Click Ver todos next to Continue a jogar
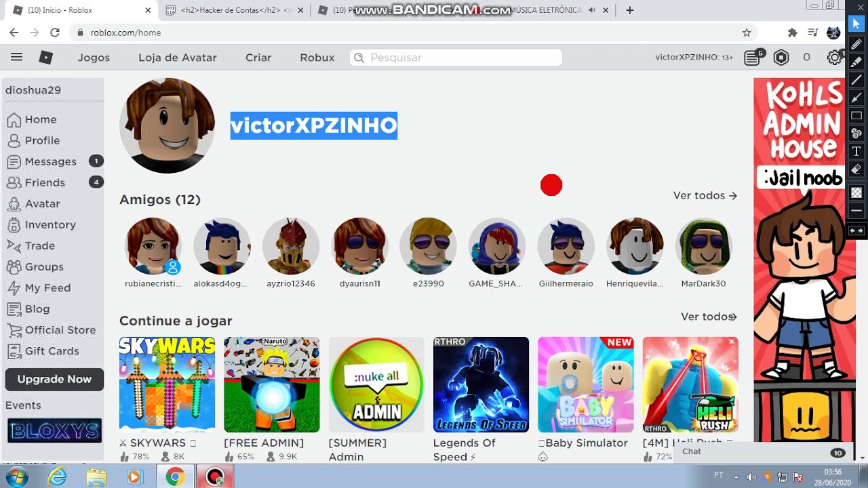 [x=709, y=317]
